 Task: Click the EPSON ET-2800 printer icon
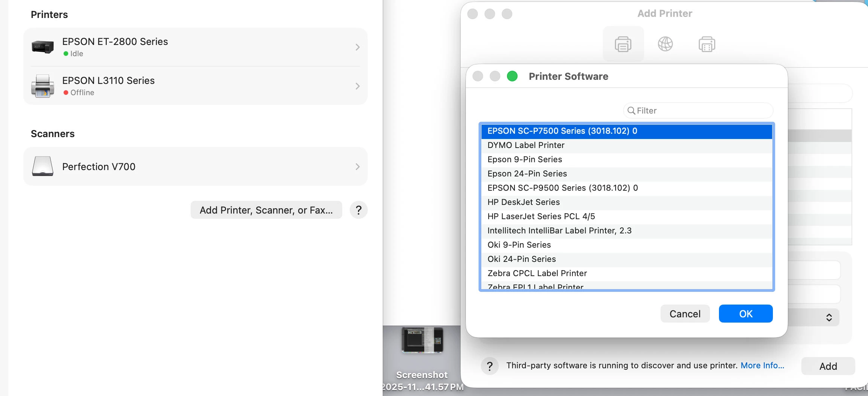click(43, 47)
